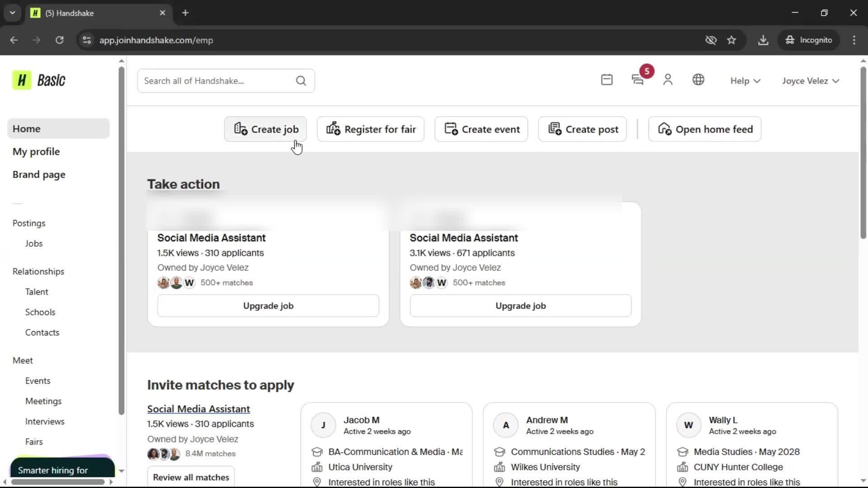Open messages icon with 5 badge

pos(637,80)
